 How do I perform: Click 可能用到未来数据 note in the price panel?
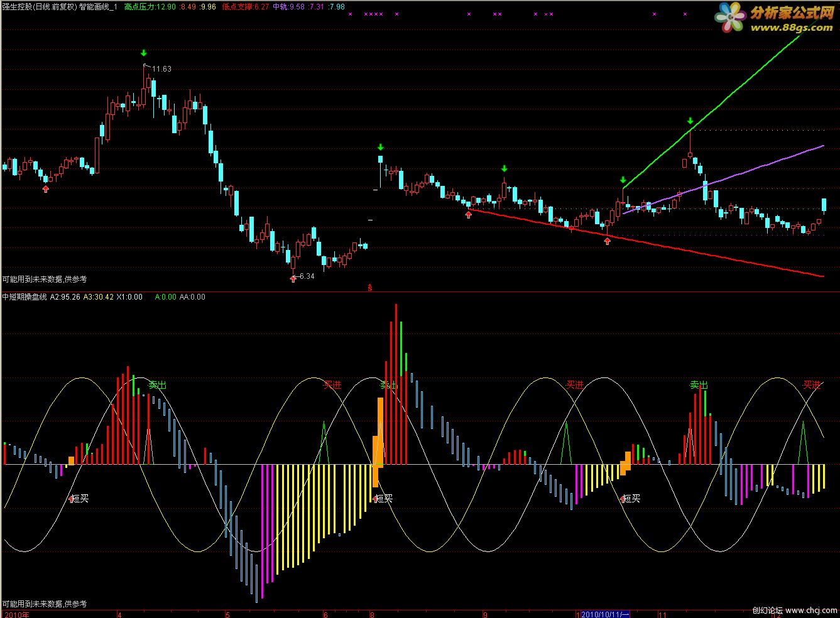(x=45, y=279)
